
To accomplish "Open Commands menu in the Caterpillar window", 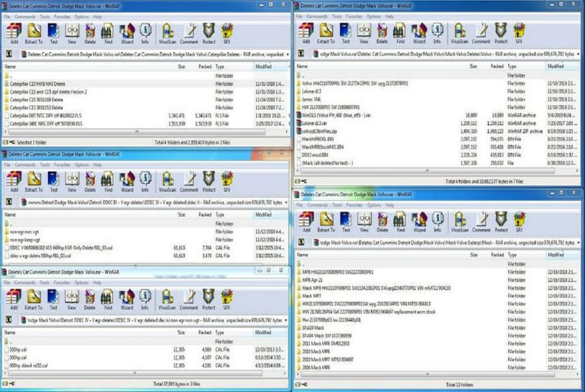I will point(25,17).
